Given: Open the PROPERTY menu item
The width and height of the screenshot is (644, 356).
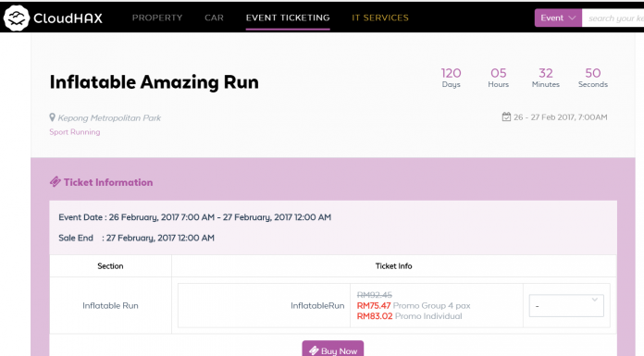Looking at the screenshot, I should pyautogui.click(x=157, y=18).
